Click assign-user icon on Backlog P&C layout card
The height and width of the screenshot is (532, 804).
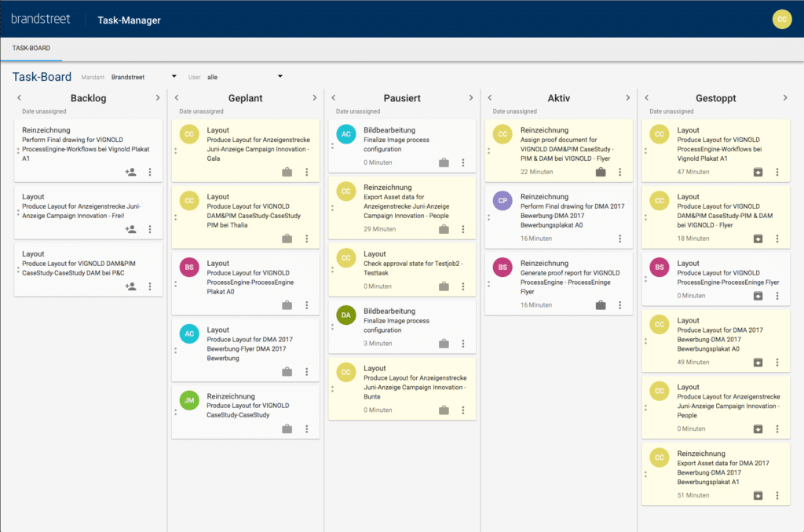[130, 286]
